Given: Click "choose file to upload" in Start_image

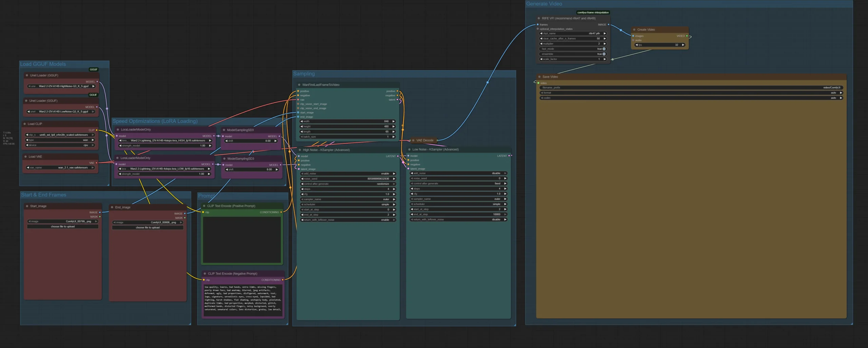Looking at the screenshot, I should [63, 226].
